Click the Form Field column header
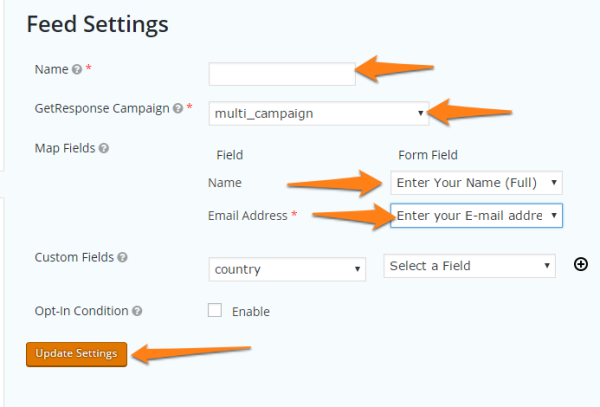 coord(428,155)
